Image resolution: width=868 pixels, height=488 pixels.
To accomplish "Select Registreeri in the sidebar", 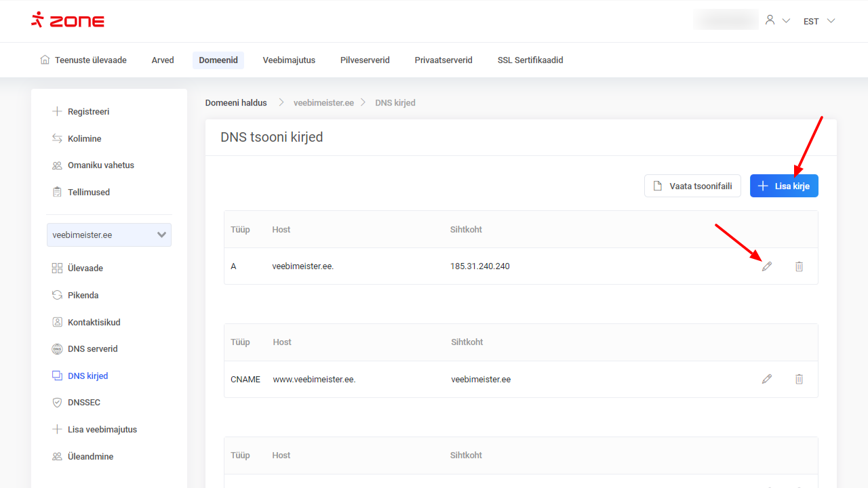I will tap(88, 112).
